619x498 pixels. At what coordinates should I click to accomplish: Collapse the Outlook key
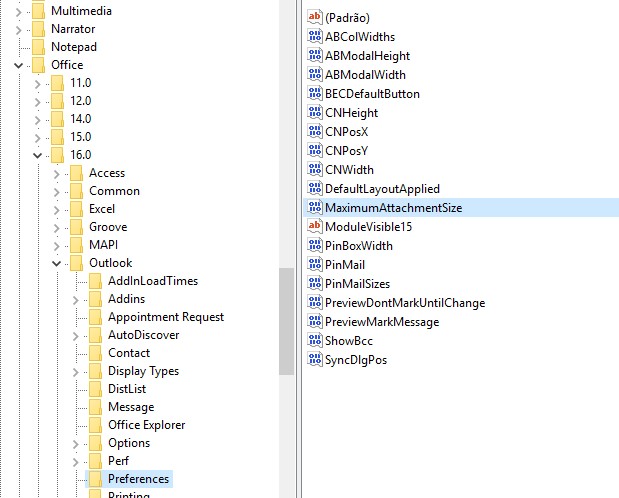click(x=56, y=263)
